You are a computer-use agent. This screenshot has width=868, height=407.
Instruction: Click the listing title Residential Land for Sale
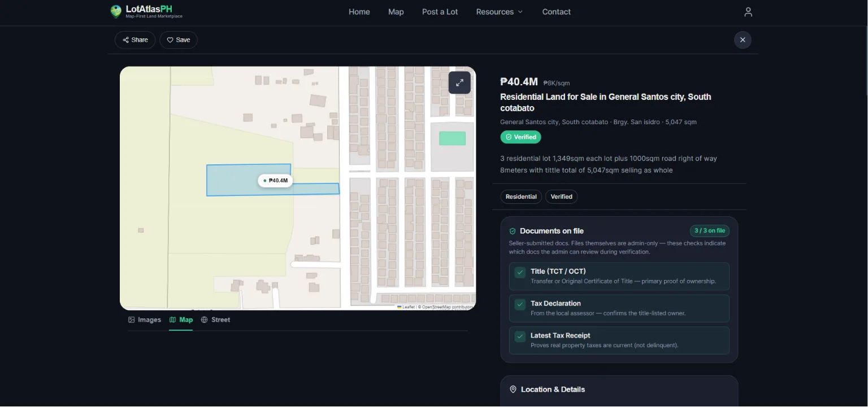606,103
